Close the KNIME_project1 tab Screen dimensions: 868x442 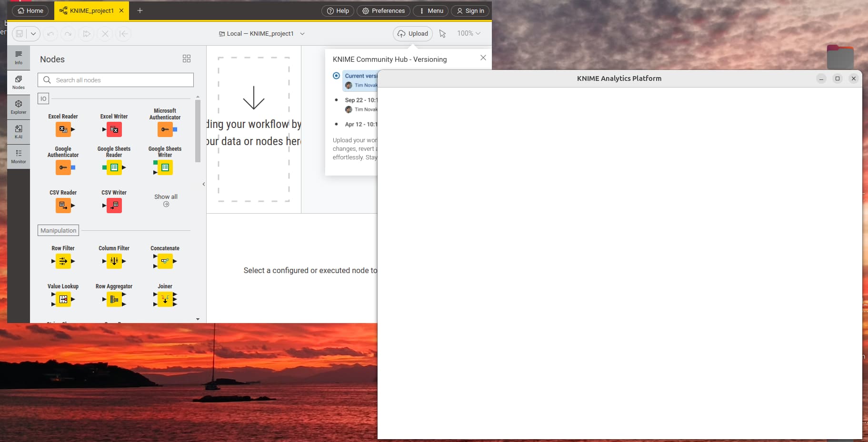point(121,10)
